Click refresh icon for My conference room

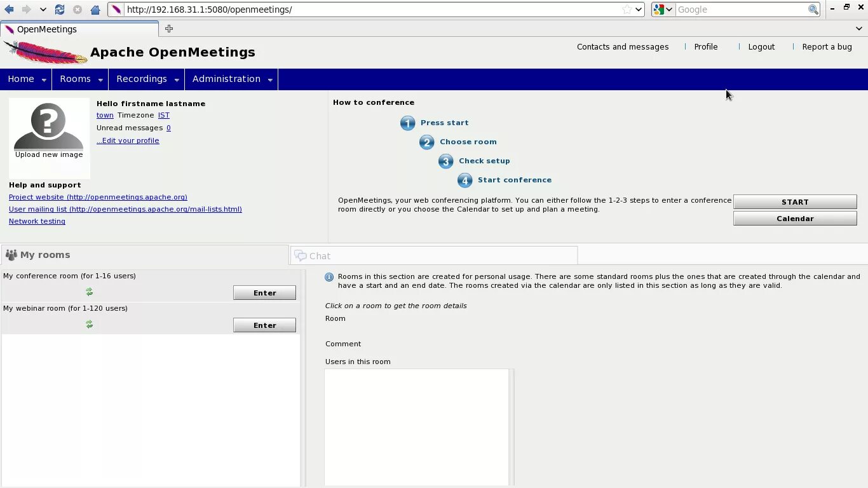click(90, 292)
